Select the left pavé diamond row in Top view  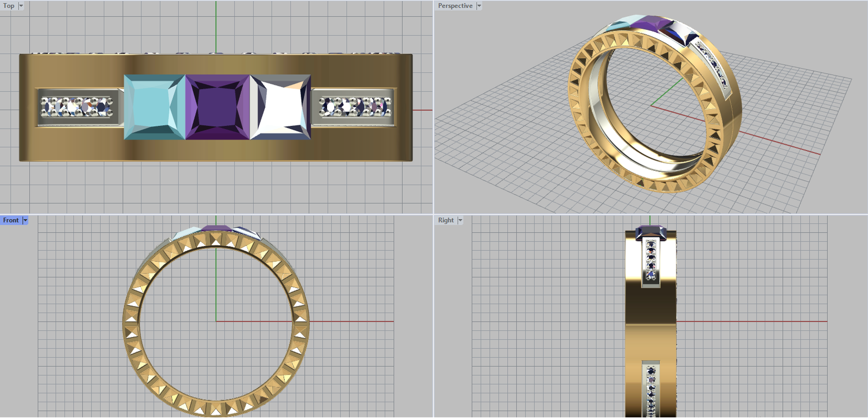pyautogui.click(x=76, y=107)
